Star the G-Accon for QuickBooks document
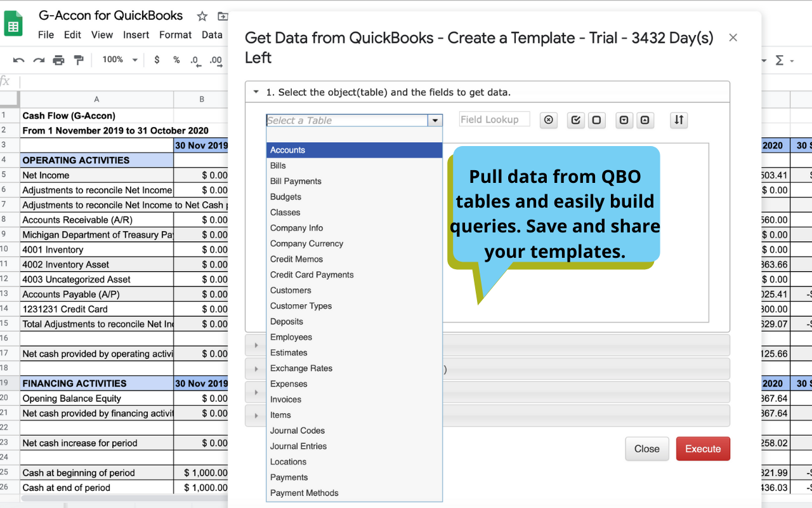The width and height of the screenshot is (812, 508). tap(202, 17)
